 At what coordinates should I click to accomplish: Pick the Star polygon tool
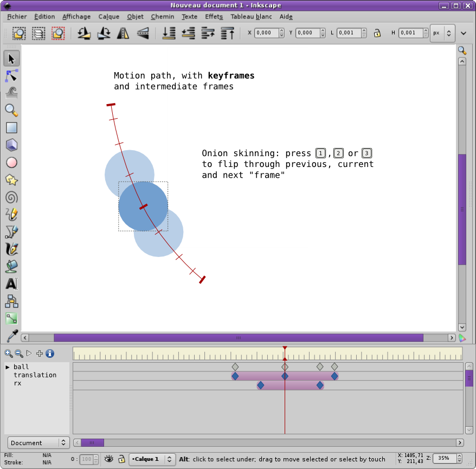click(11, 180)
